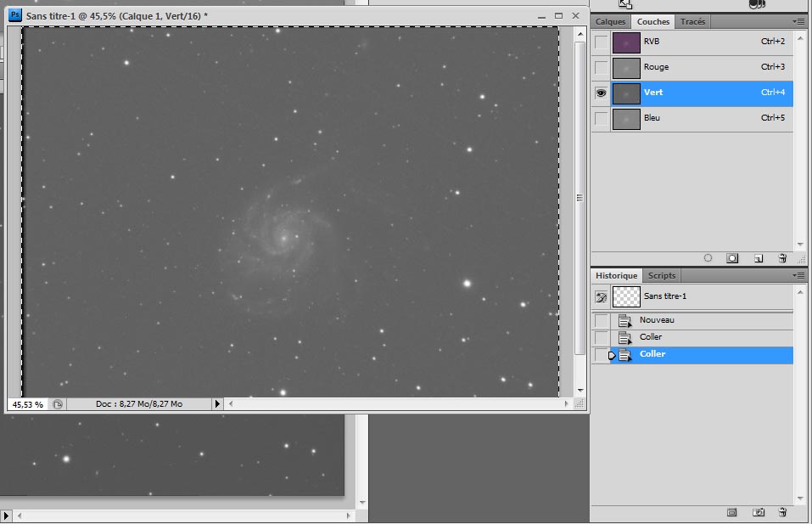The image size is (812, 524).
Task: Click the Sans titre-1 snapshot thumbnail
Action: (626, 296)
